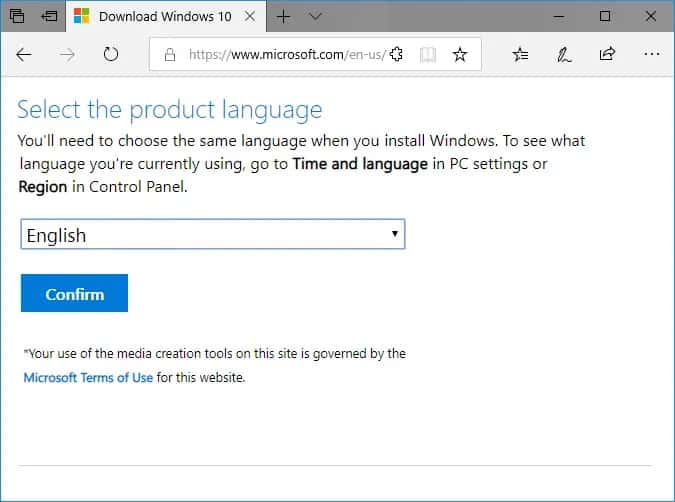The width and height of the screenshot is (675, 502).
Task: Refresh the current page
Action: [111, 54]
